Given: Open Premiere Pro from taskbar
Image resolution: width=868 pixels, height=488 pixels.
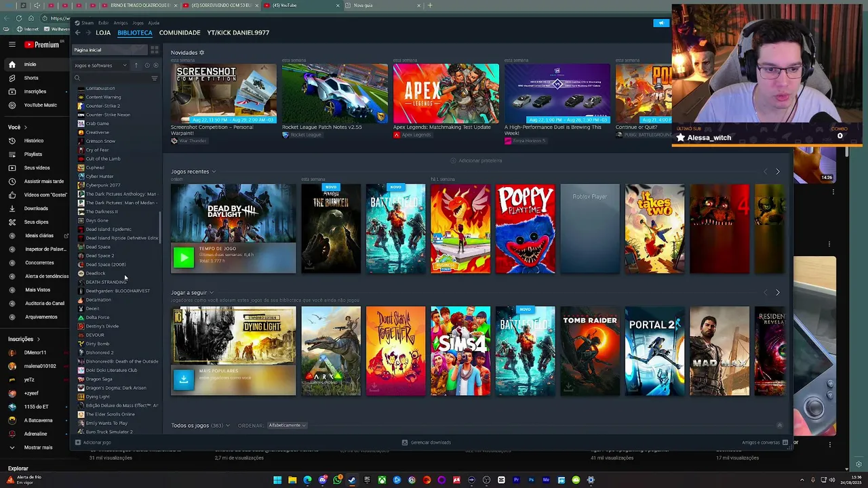Looking at the screenshot, I should [x=516, y=480].
